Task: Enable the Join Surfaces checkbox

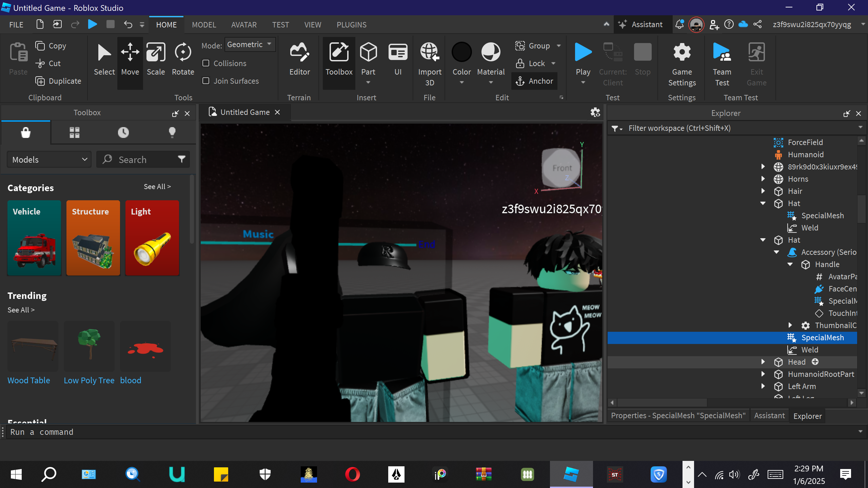Action: (206, 81)
